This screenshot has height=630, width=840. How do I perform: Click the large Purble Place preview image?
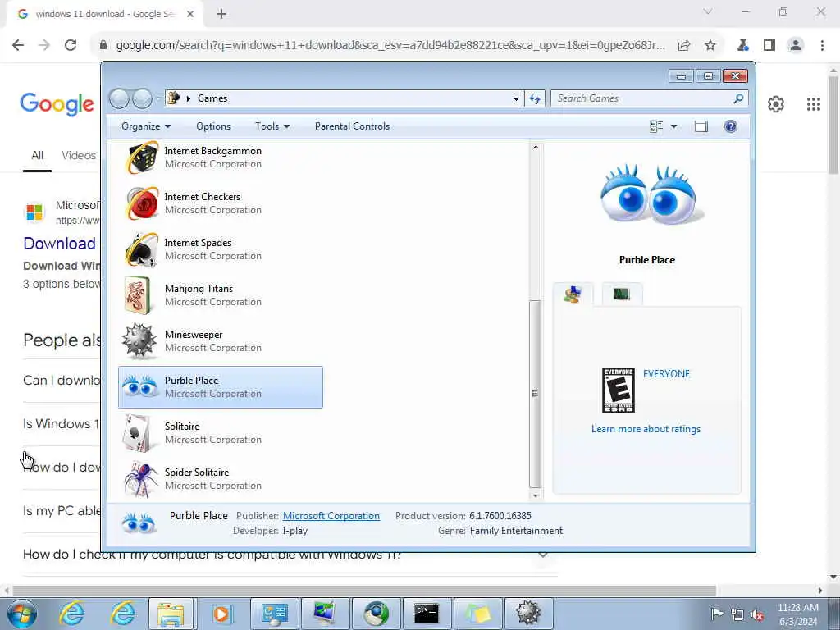coord(651,195)
